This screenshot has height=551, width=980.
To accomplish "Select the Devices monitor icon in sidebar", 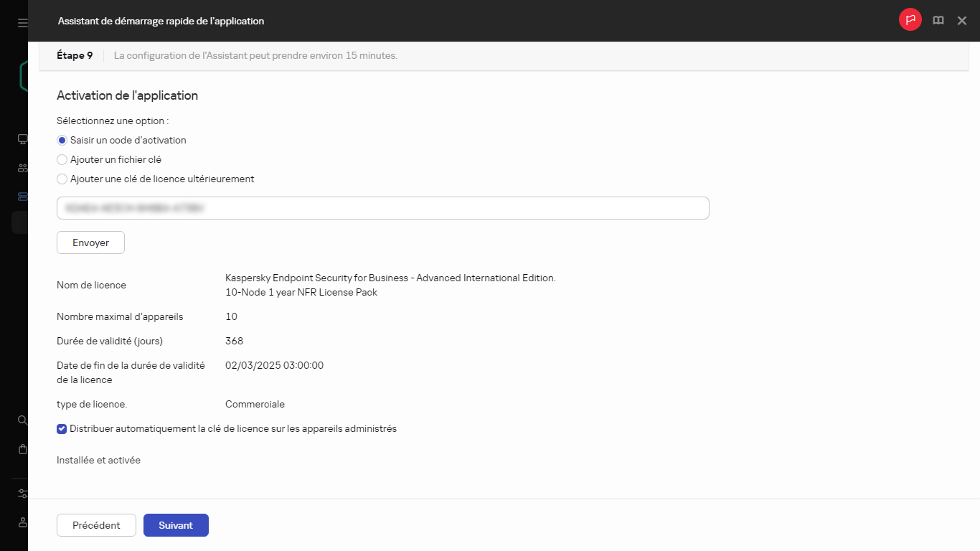I will coord(22,138).
